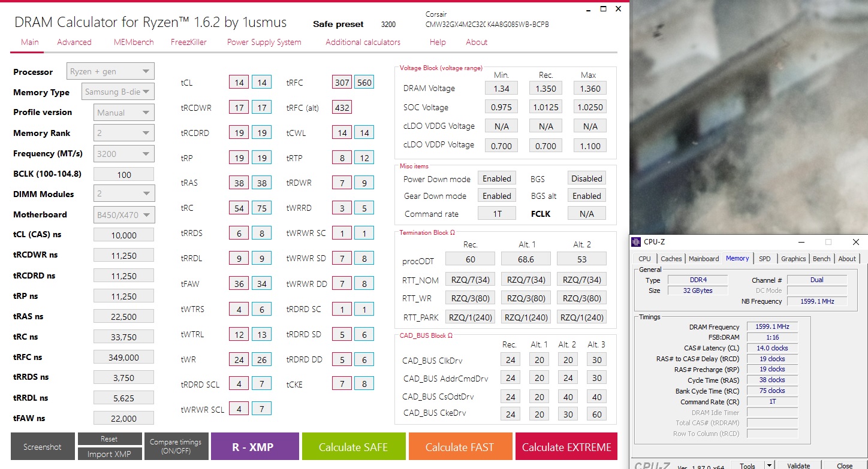Click the CPU-Z title bar icon
868x469 pixels.
(x=637, y=242)
